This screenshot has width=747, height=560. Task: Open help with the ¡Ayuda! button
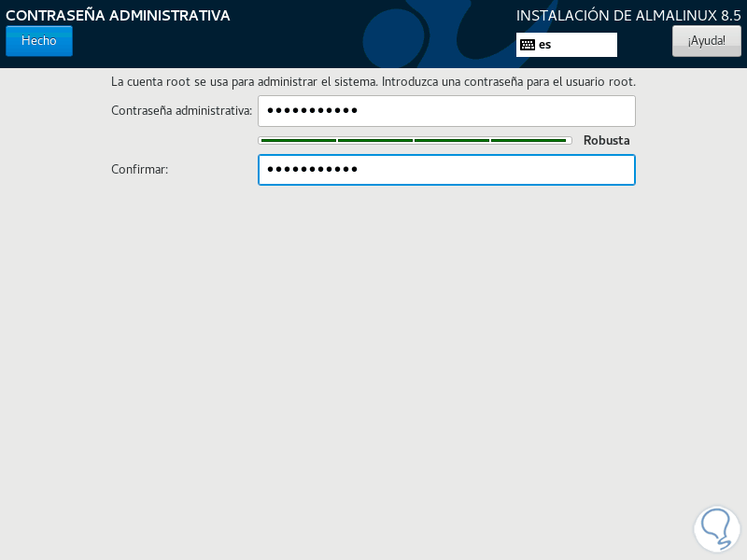pos(707,41)
